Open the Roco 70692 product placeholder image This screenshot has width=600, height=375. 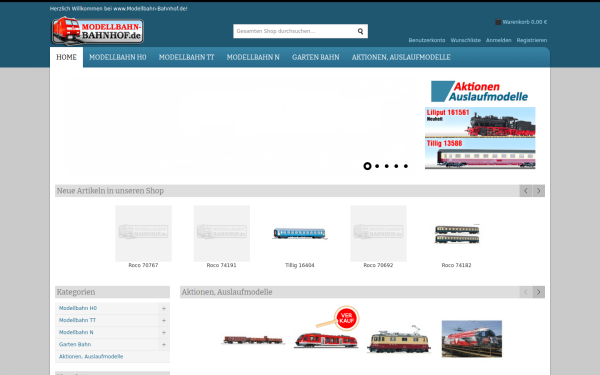[378, 233]
